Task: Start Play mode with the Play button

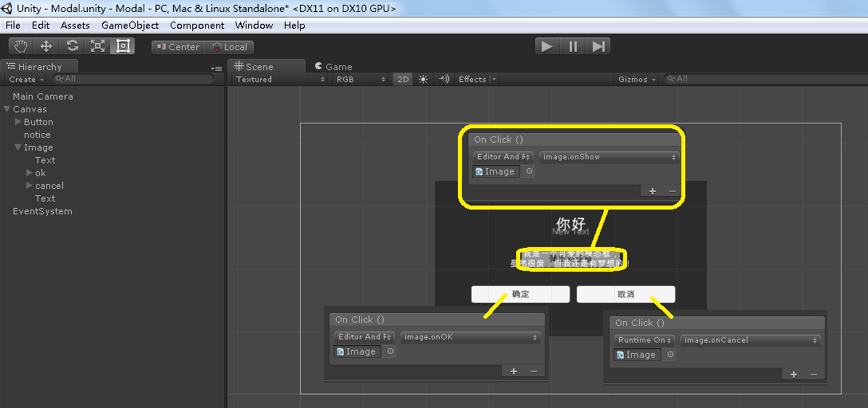Action: pos(547,46)
